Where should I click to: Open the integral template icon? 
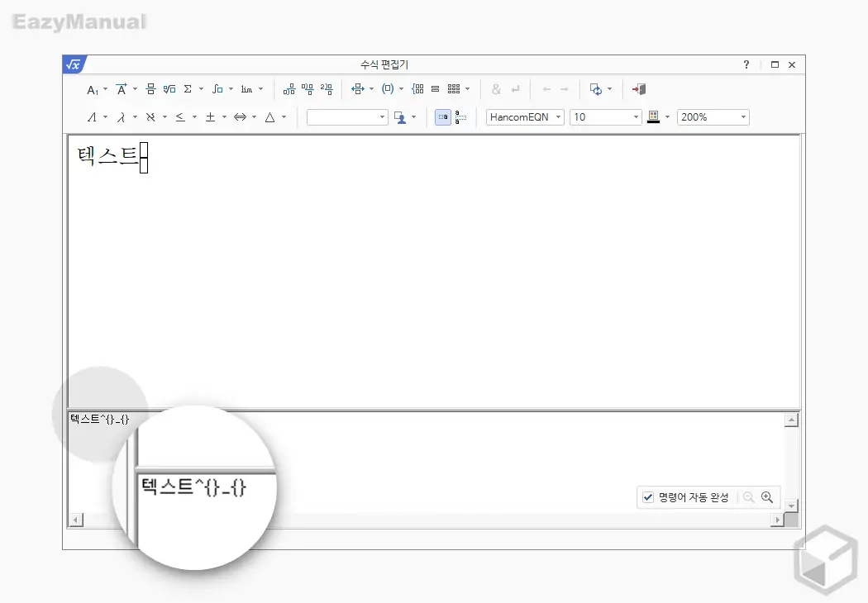pos(217,89)
